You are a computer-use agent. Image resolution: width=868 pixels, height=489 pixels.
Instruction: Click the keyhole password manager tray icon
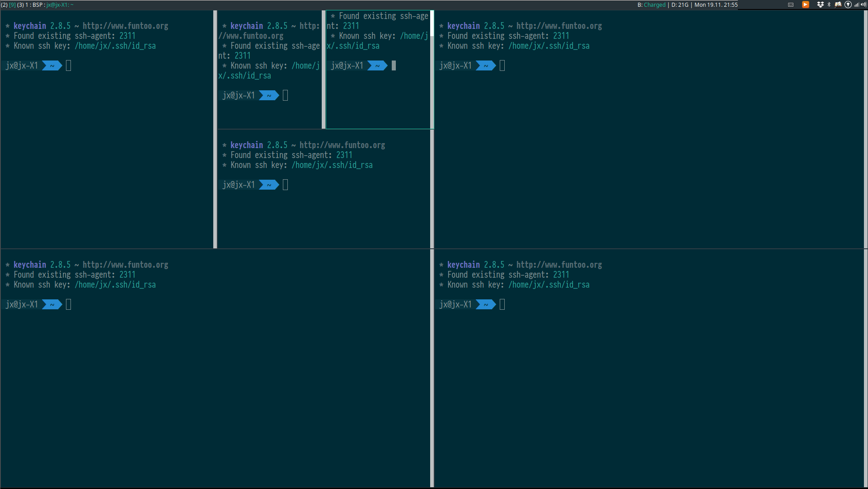(x=848, y=5)
